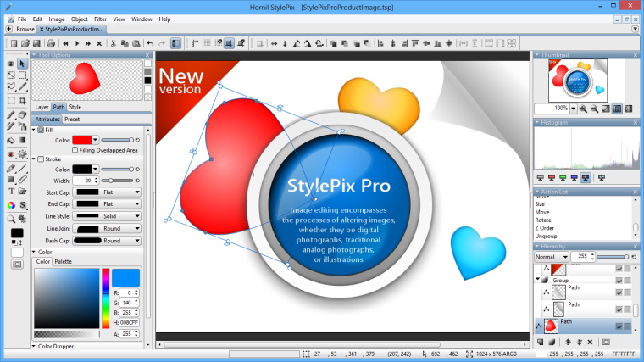Click the New document toolbar icon
This screenshot has height=362, width=644.
click(x=14, y=43)
